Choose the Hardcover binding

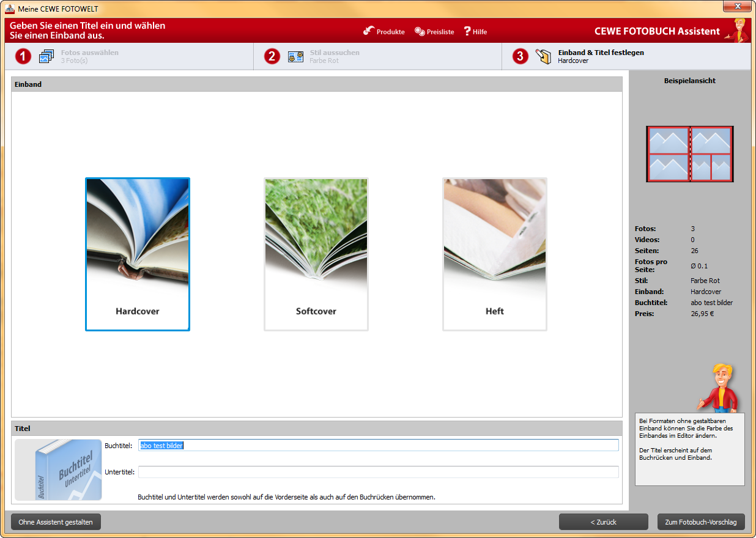pos(138,254)
